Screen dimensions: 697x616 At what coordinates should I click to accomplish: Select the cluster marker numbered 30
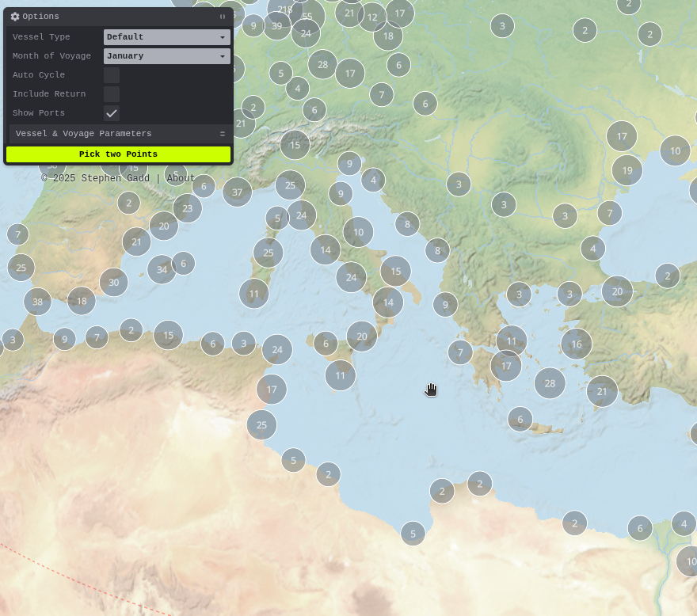113,282
